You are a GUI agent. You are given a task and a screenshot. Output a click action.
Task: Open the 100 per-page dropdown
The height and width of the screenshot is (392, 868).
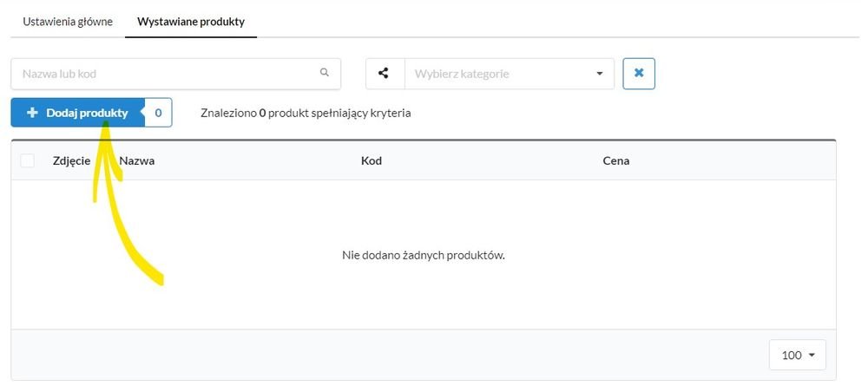point(797,355)
